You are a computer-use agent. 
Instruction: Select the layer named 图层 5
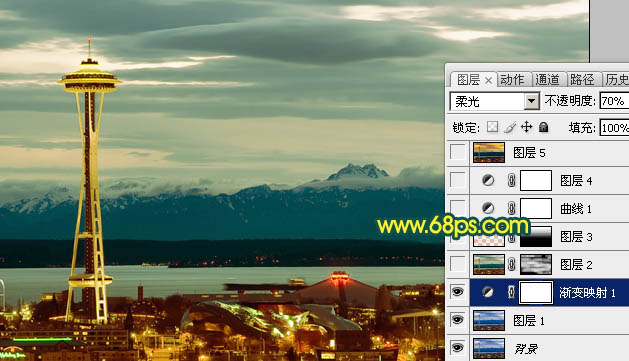pos(529,153)
